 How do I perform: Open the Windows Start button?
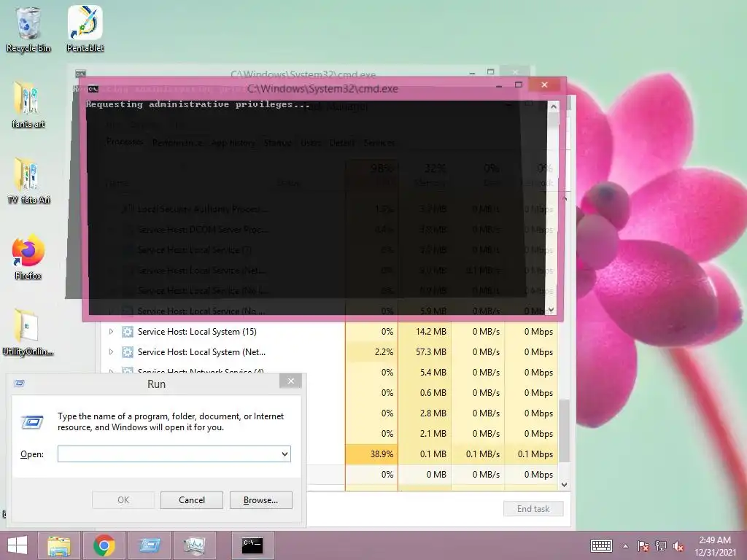tap(18, 545)
